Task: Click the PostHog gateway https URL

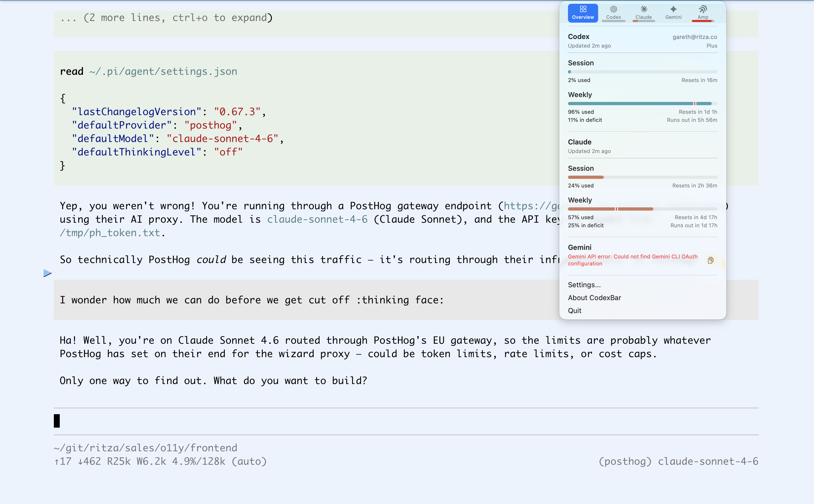Action: (531, 206)
